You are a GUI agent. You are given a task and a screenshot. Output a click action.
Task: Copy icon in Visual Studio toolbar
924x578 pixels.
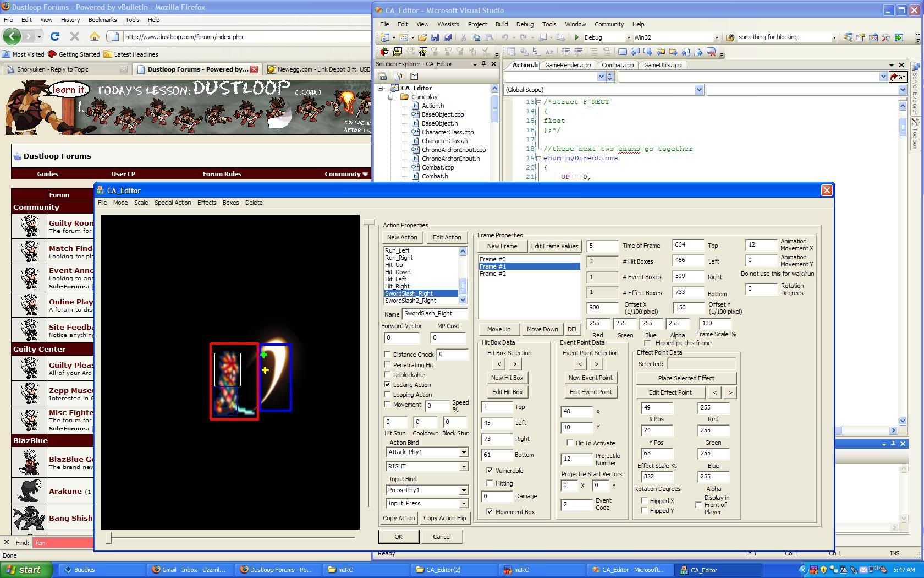click(x=476, y=37)
